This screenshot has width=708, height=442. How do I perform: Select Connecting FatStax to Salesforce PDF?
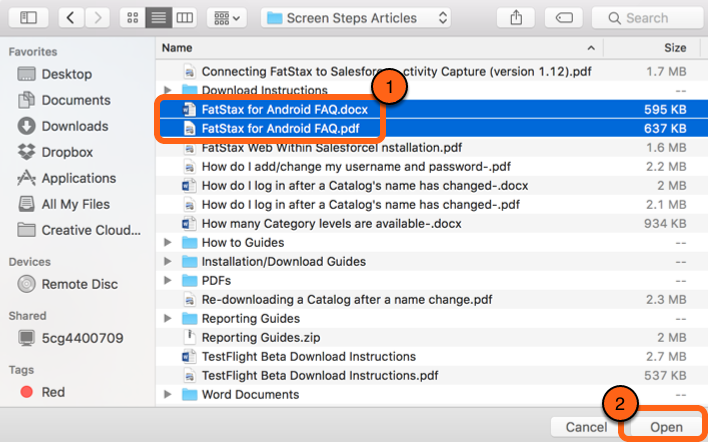pos(396,71)
